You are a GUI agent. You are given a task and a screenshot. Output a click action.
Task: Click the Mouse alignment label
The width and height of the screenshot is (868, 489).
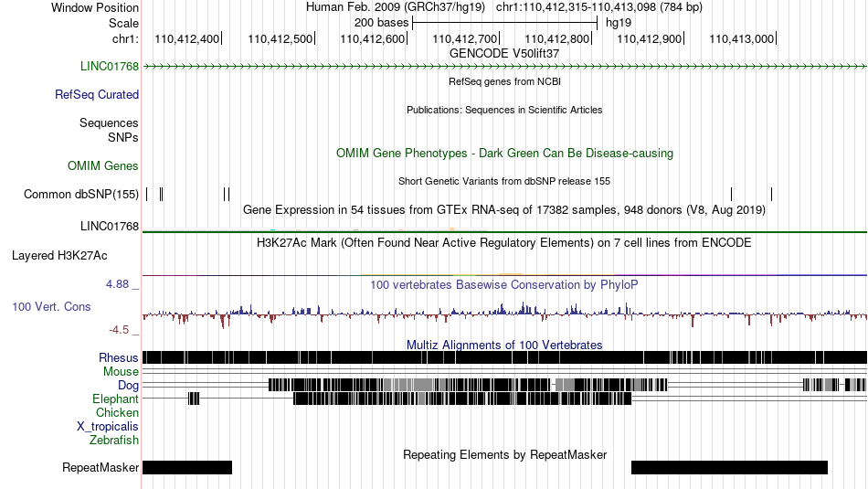121,372
